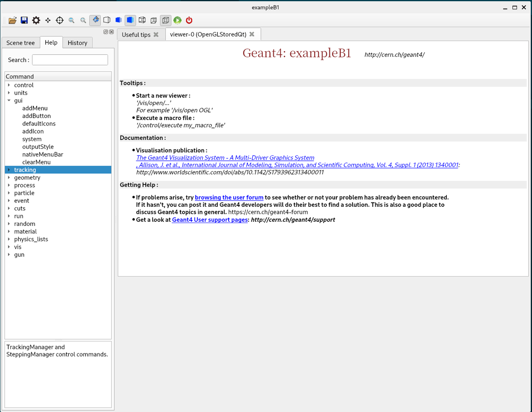The width and height of the screenshot is (532, 412).
Task: Close the viewer-0 tab
Action: click(252, 34)
